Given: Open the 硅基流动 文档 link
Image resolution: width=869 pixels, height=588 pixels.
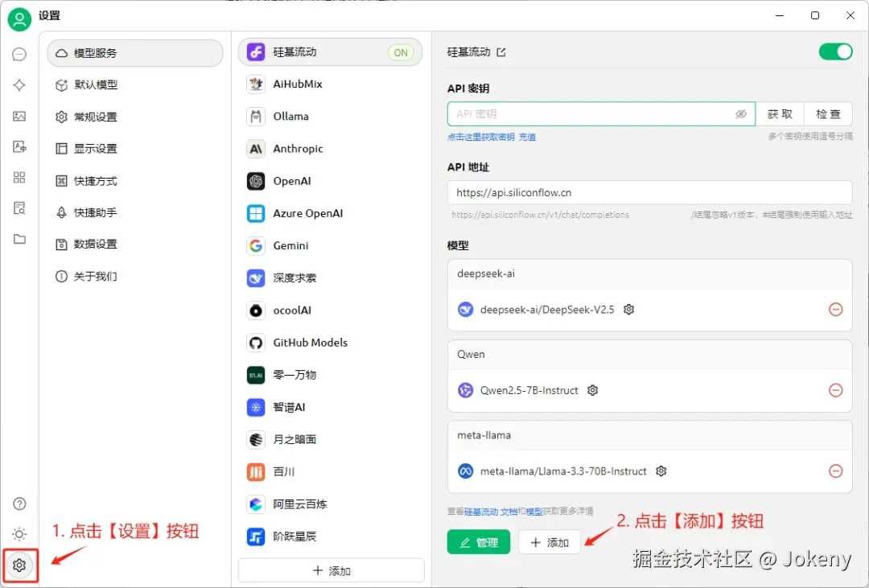Looking at the screenshot, I should pyautogui.click(x=491, y=512).
